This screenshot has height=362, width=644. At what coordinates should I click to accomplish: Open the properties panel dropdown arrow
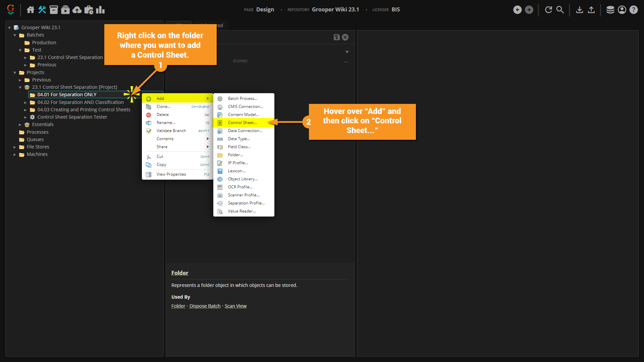[x=347, y=52]
